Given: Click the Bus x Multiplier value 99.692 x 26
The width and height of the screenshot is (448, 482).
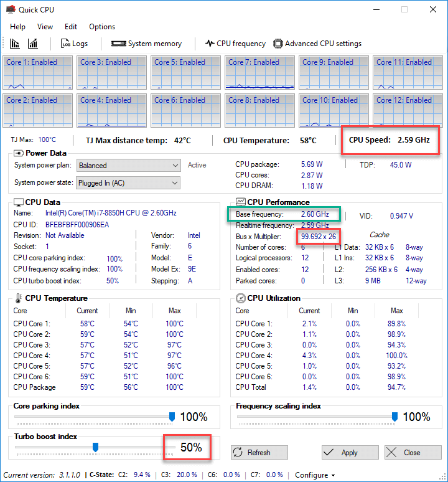Looking at the screenshot, I should [319, 237].
